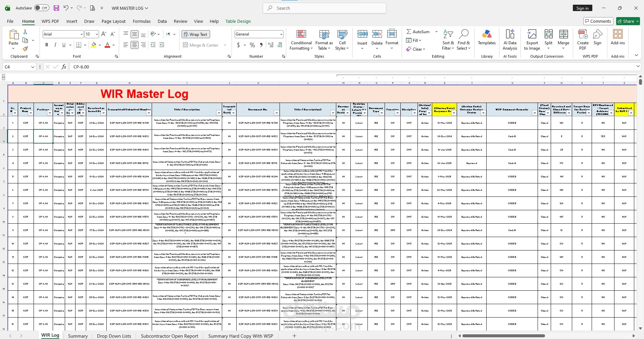Expand the Name Box dropdown

[33, 67]
